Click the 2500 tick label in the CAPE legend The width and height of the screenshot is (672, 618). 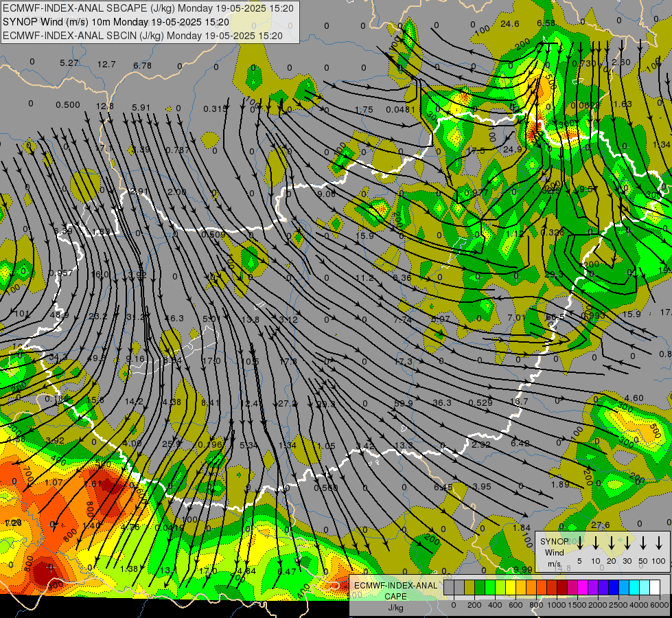coord(618,605)
